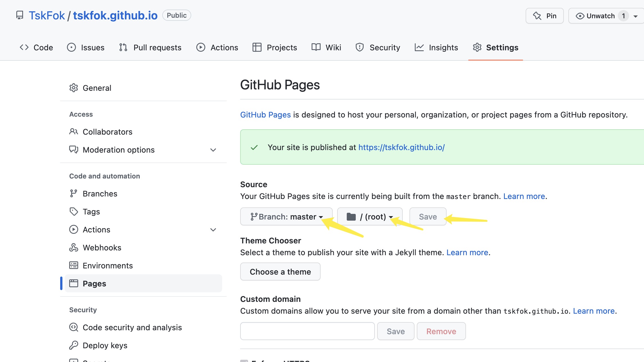Switch to the Wiki tab
Screen dimensions: 644x362
pos(326,47)
